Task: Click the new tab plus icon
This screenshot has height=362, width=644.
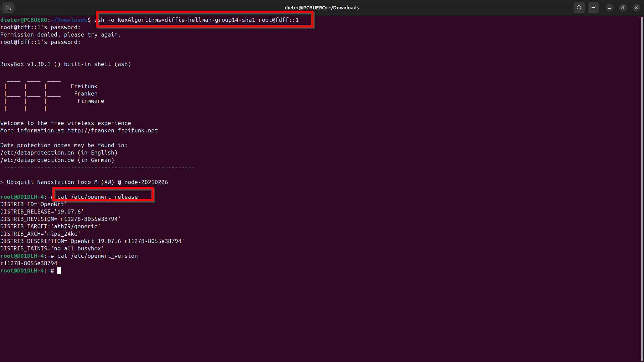Action: click(8, 7)
